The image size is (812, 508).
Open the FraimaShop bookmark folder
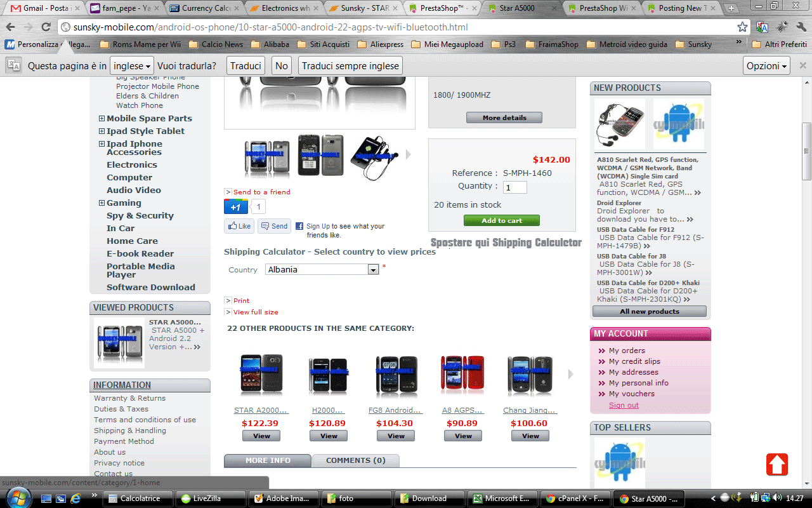551,44
